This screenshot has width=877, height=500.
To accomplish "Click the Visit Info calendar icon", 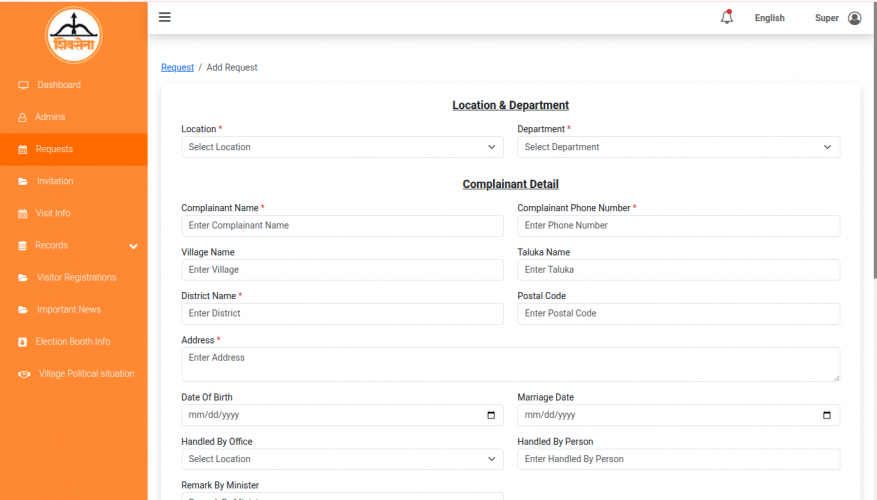I will 22,214.
